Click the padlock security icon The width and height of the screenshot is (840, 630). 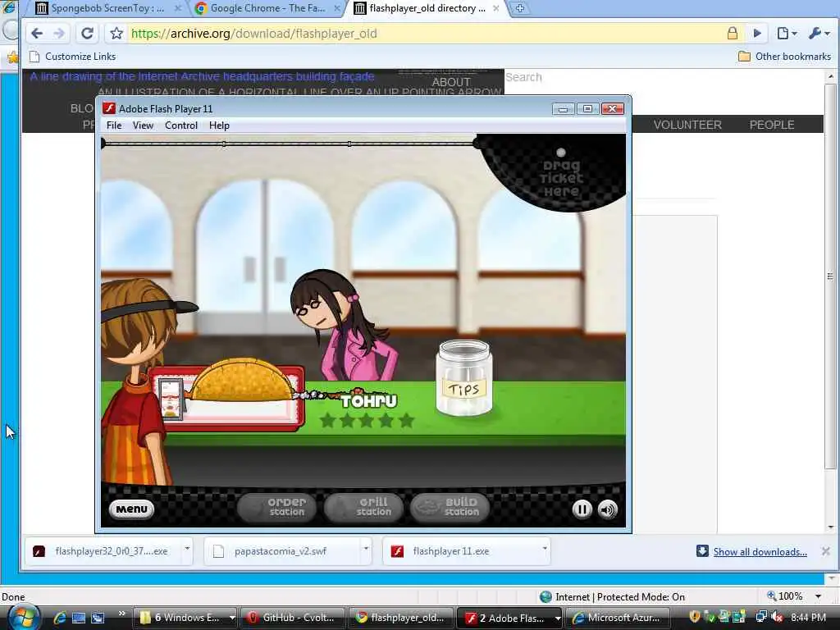click(733, 33)
